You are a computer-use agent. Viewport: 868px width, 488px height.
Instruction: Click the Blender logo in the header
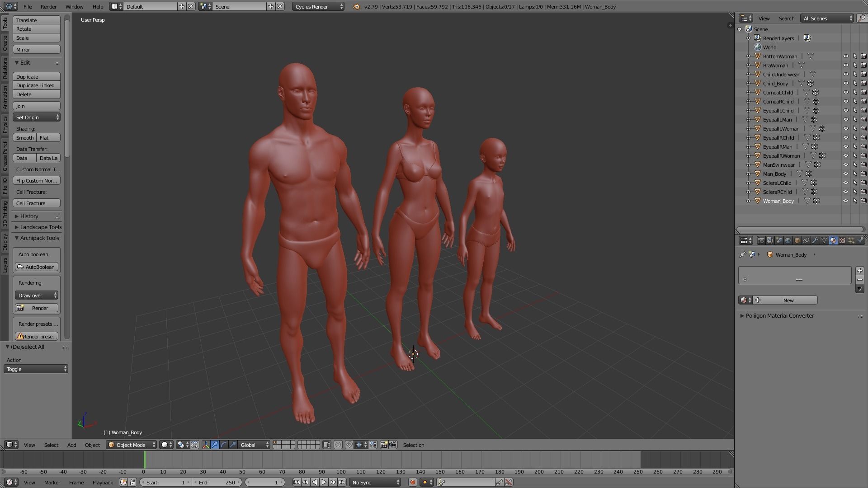[x=356, y=6]
